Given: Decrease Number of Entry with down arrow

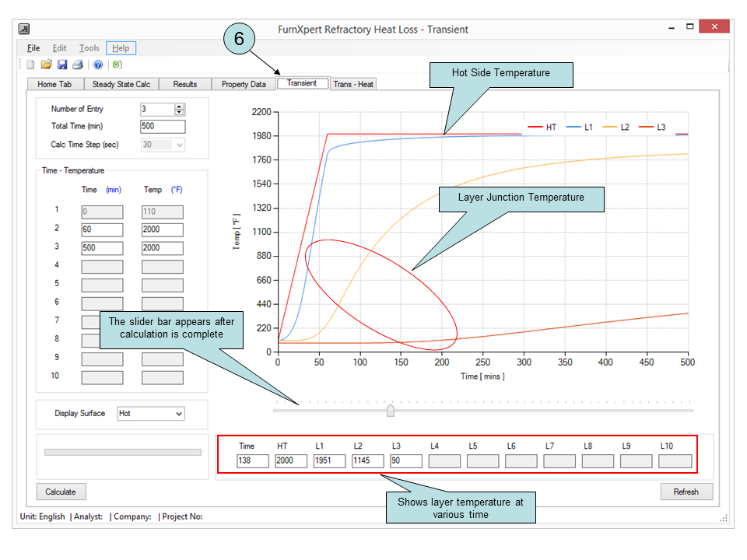Looking at the screenshot, I should [179, 113].
